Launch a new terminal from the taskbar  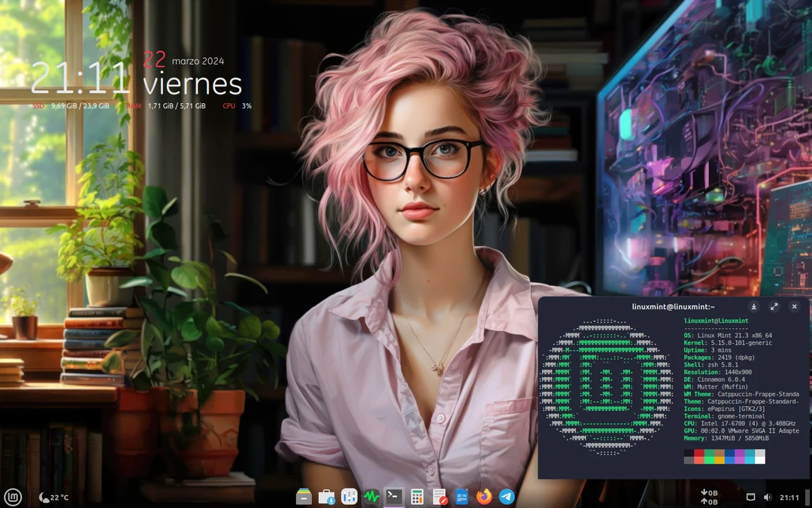(x=394, y=497)
